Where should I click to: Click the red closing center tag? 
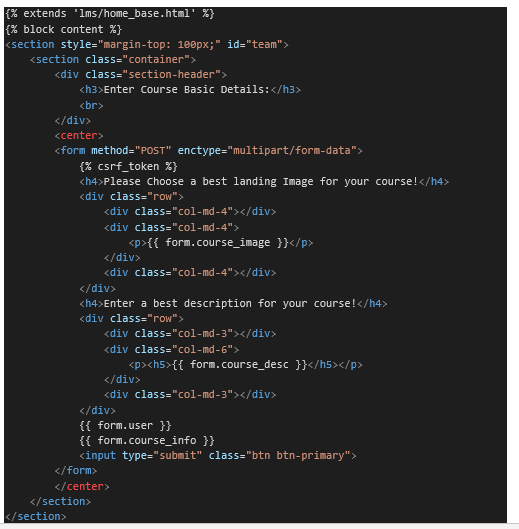tap(82, 486)
